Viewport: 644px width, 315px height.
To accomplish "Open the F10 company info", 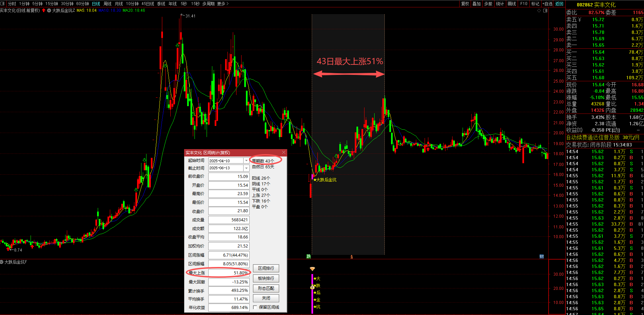I will (x=524, y=4).
